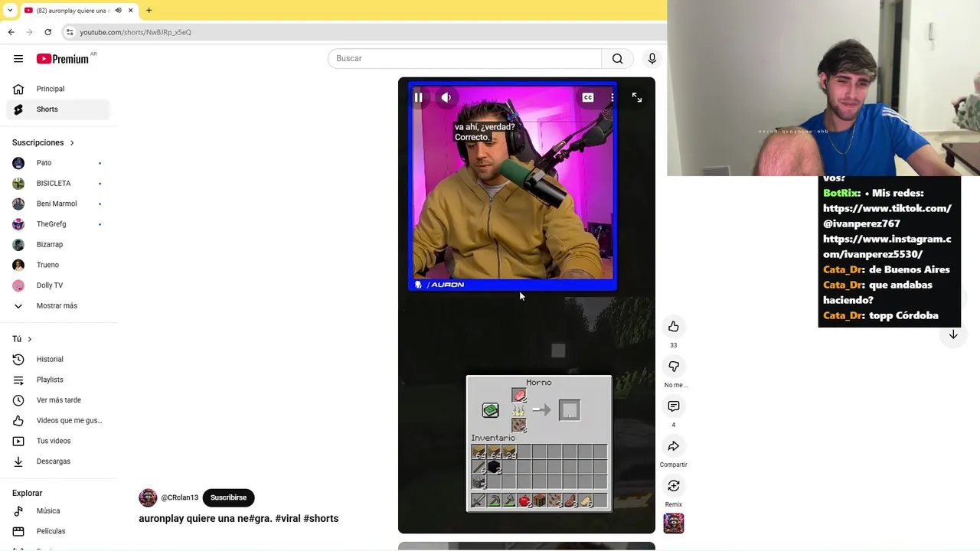The width and height of the screenshot is (980, 551).
Task: Open the @CRclan13 channel name
Action: click(179, 497)
